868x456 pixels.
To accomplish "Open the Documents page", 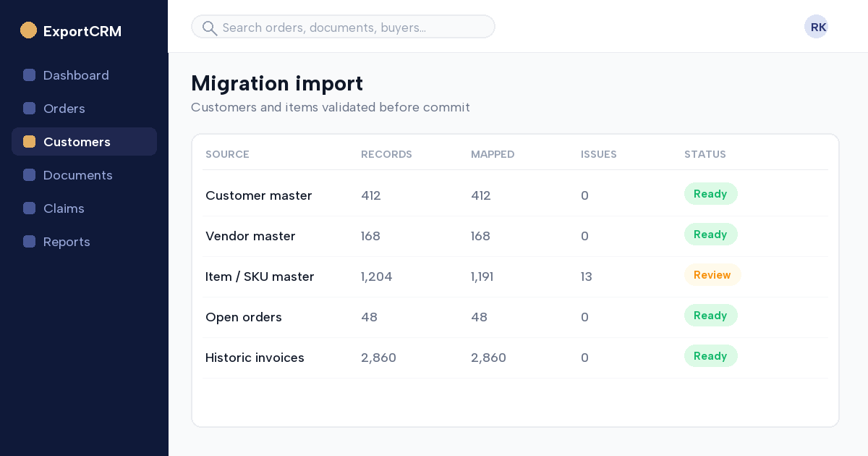I will click(x=84, y=175).
